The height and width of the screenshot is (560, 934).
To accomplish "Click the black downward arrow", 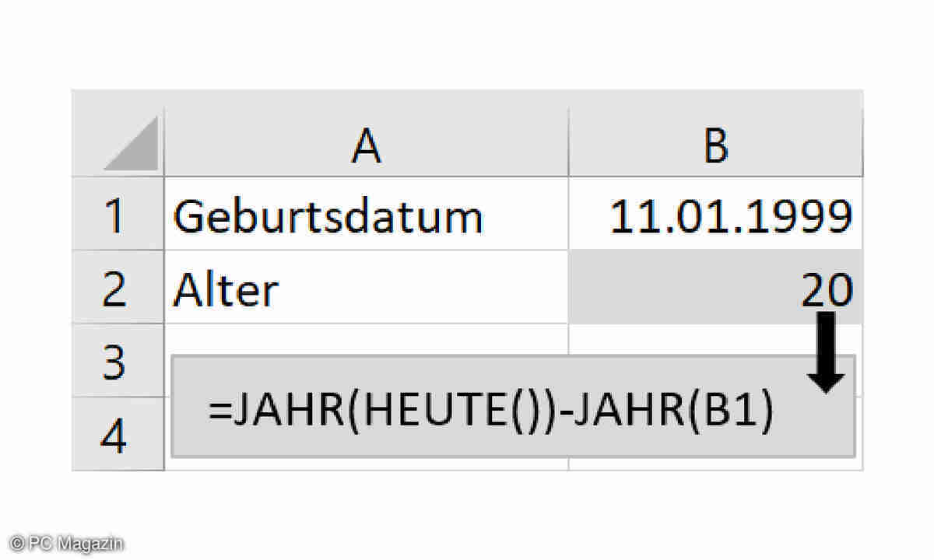I will [x=826, y=352].
